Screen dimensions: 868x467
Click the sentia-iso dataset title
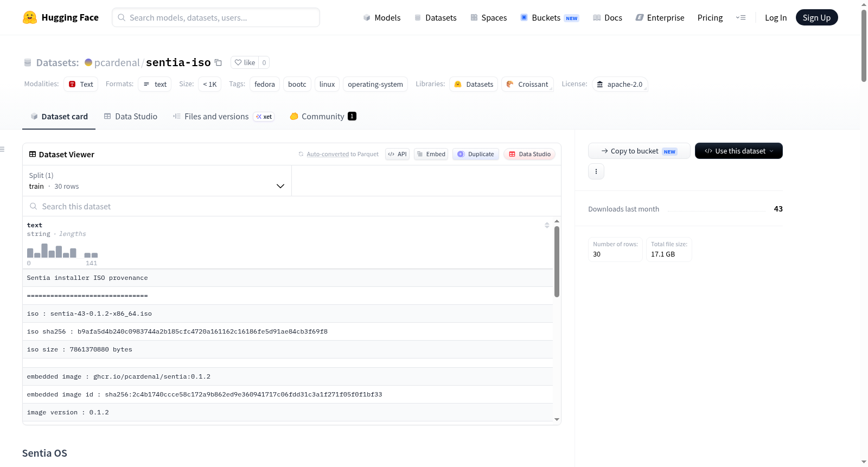pyautogui.click(x=178, y=62)
